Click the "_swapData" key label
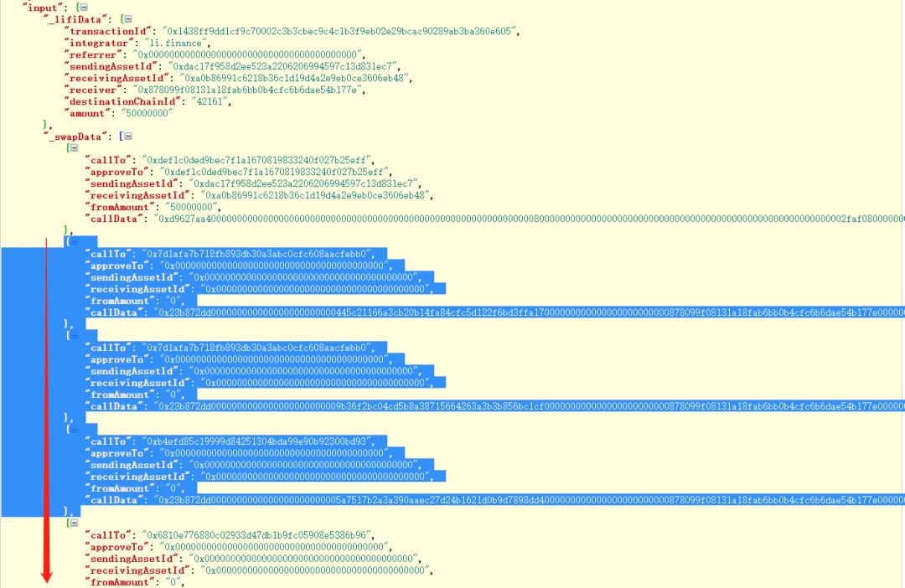 tap(78, 137)
